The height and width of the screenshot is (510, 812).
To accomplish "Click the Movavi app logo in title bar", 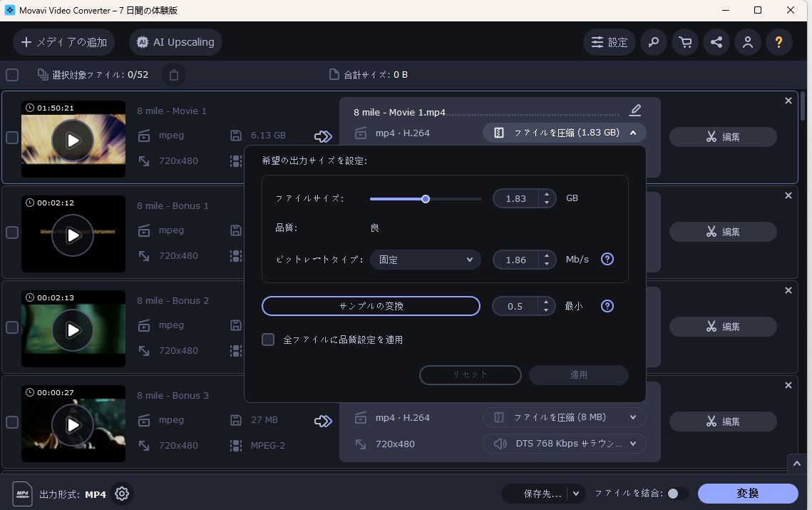I will [10, 11].
